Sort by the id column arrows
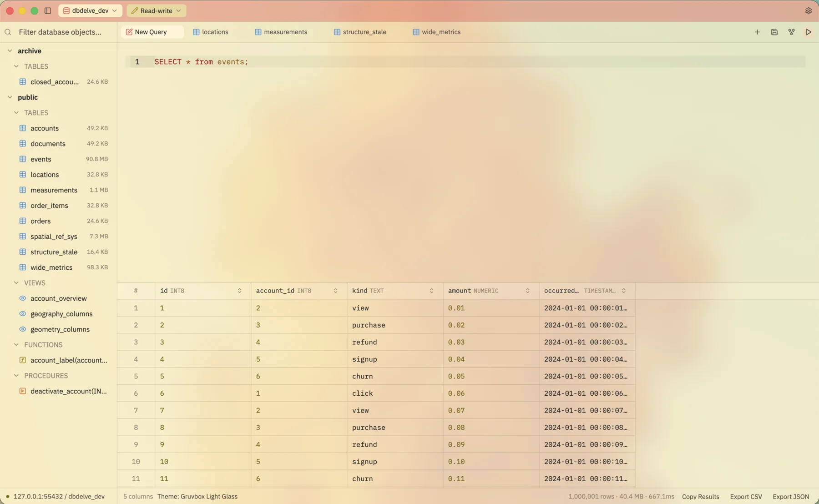This screenshot has height=504, width=819. pyautogui.click(x=239, y=291)
